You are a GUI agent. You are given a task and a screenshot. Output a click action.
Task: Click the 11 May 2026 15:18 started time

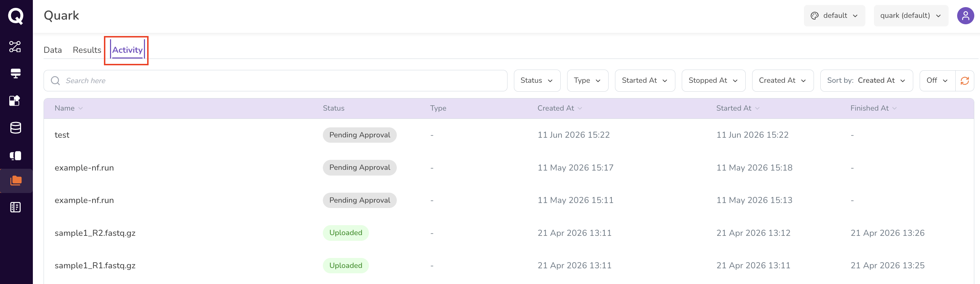754,168
